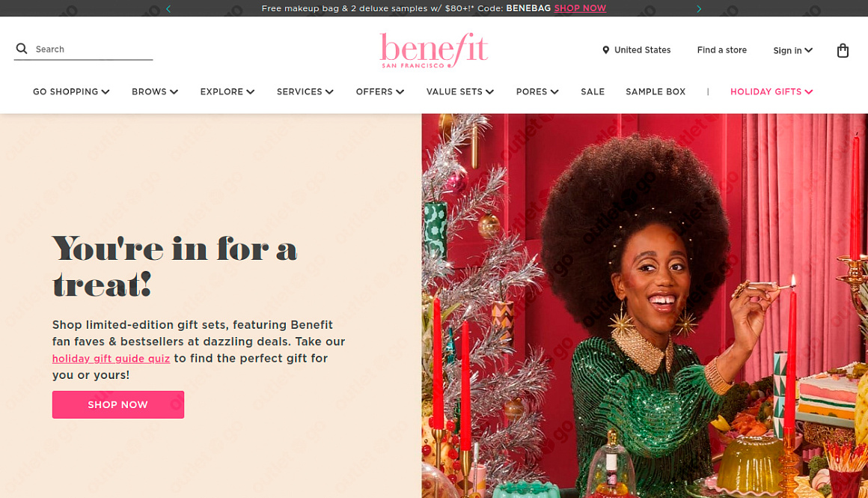Viewport: 868px width, 498px height.
Task: Expand the Pores navigation menu
Action: [x=537, y=92]
